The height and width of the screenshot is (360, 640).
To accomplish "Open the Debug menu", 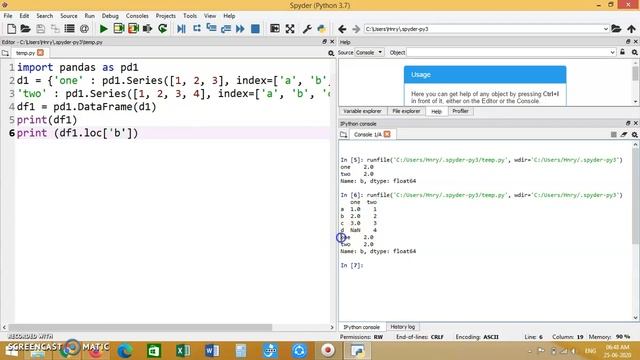I will 110,16.
